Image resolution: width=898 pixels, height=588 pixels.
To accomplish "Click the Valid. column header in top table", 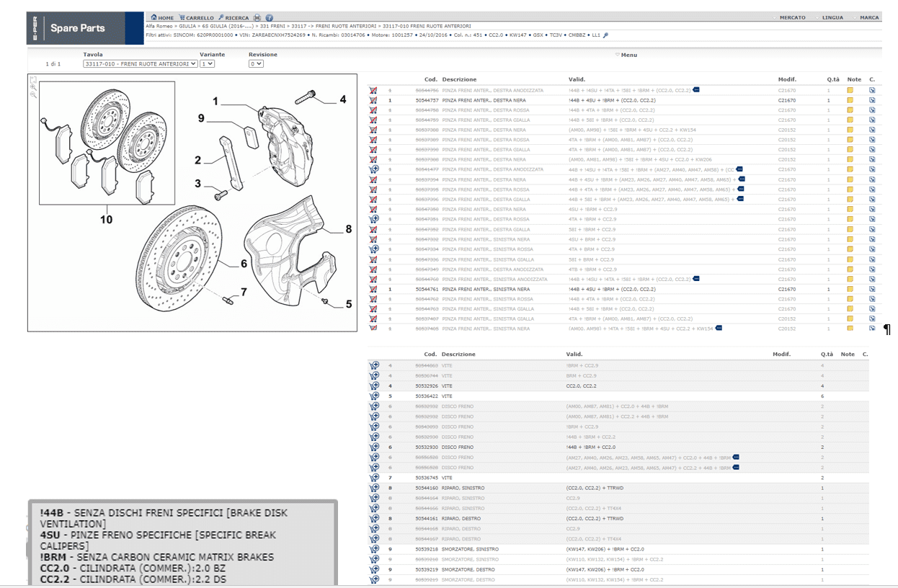I will (577, 79).
